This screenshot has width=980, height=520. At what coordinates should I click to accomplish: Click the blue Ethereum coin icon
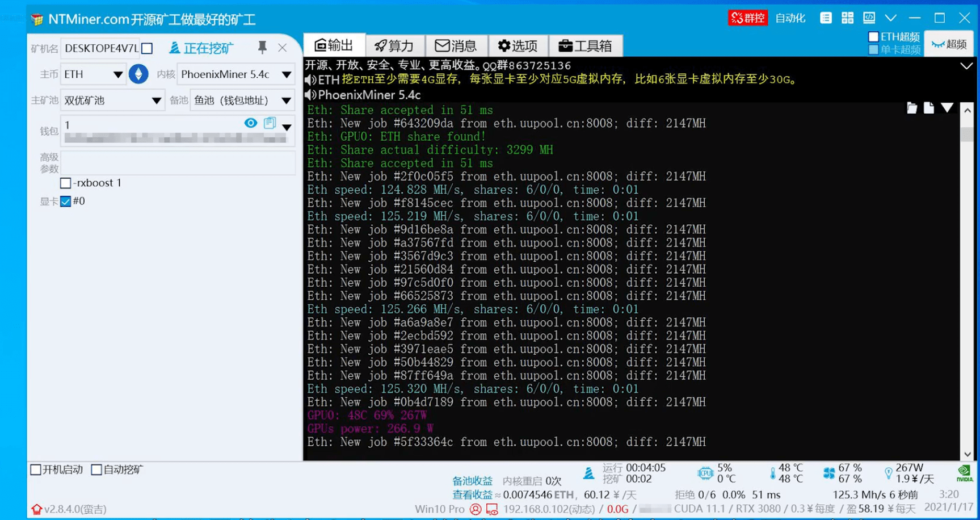(138, 74)
